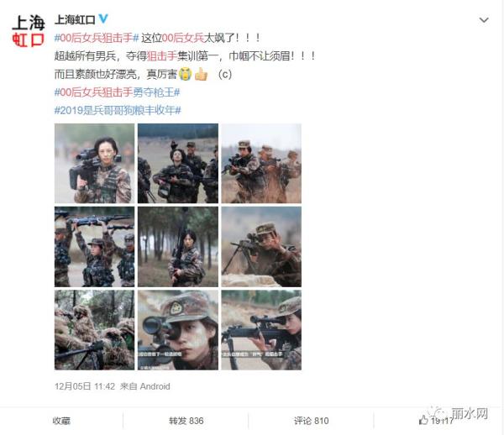Select the 收藏 favorite button
This screenshot has width=504, height=435.
pos(61,421)
